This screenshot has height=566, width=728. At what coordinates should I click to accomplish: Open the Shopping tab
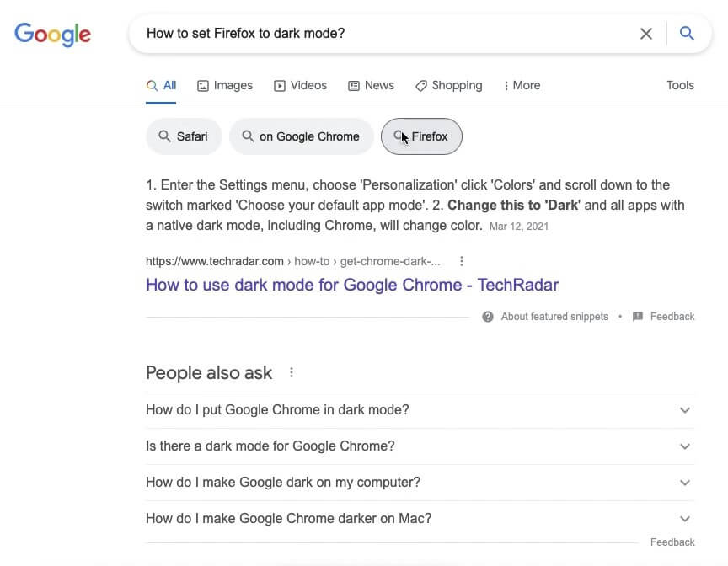(x=448, y=85)
